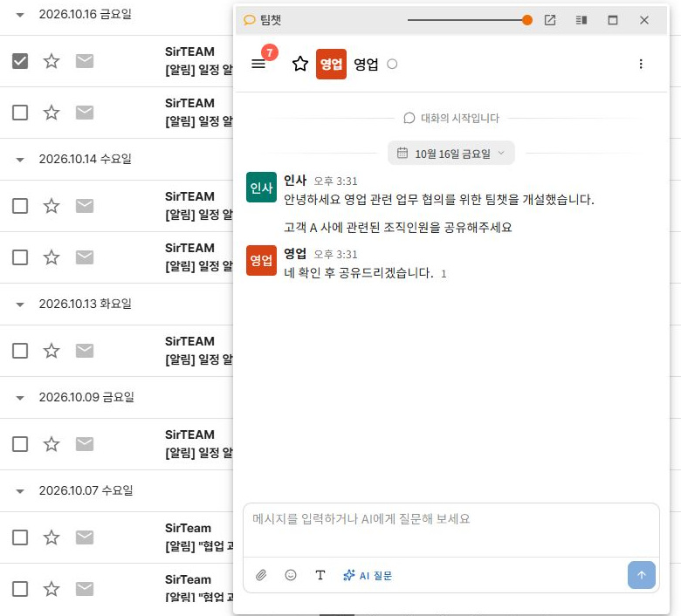The width and height of the screenshot is (681, 616).
Task: Check the second 2026.10.14 mail checkbox
Action: point(20,257)
